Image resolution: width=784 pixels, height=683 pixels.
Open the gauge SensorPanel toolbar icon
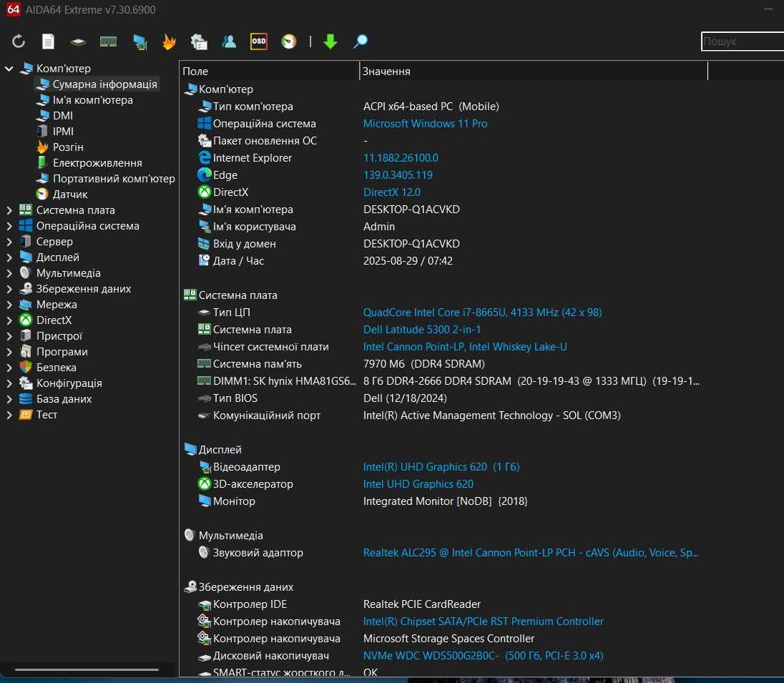coord(289,41)
